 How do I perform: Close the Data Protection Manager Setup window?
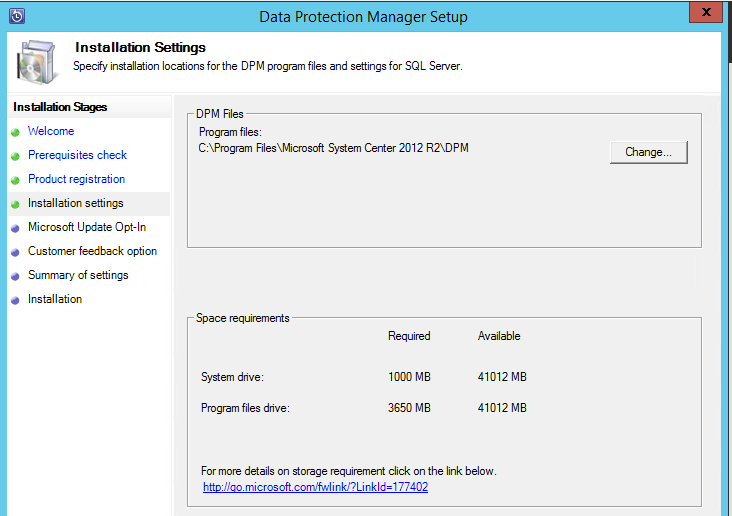pos(706,12)
